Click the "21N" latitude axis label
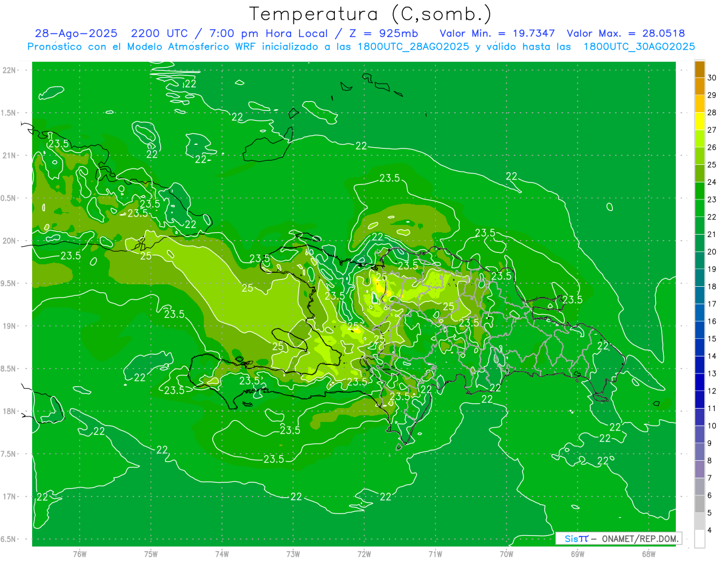Screen dimensions: 728x562 9,155
